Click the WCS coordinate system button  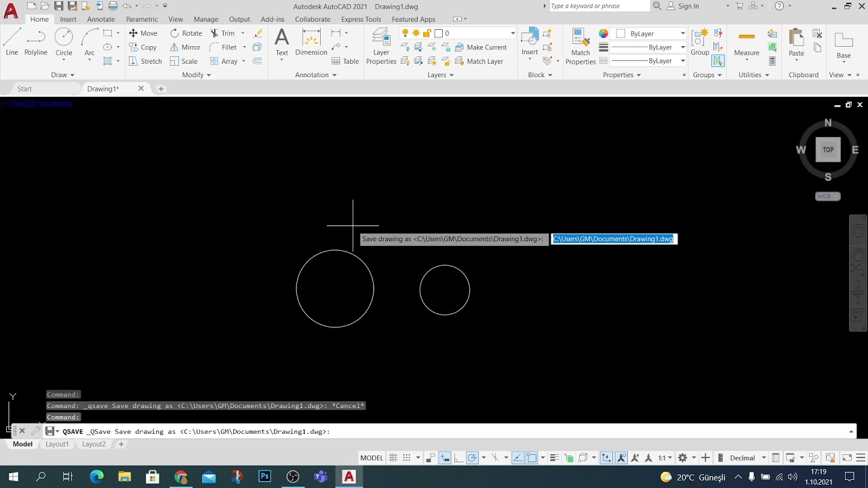pos(827,197)
